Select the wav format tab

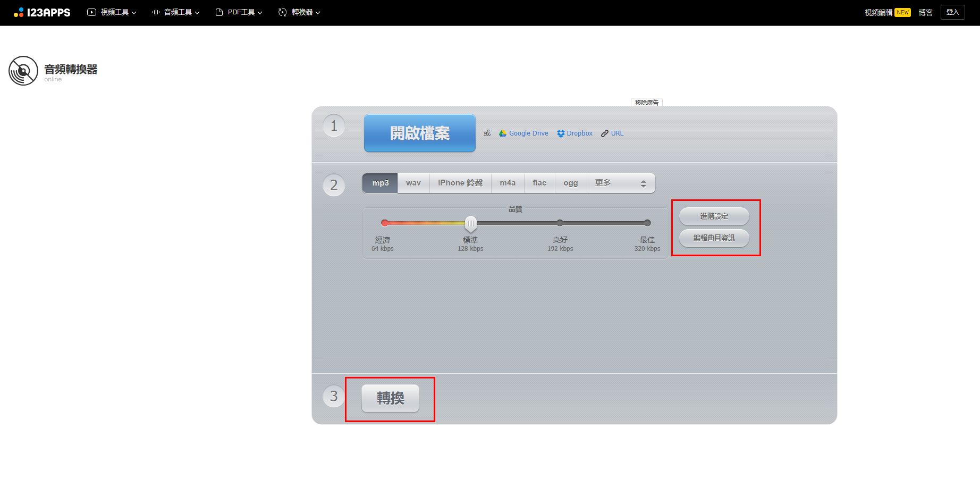tap(413, 183)
